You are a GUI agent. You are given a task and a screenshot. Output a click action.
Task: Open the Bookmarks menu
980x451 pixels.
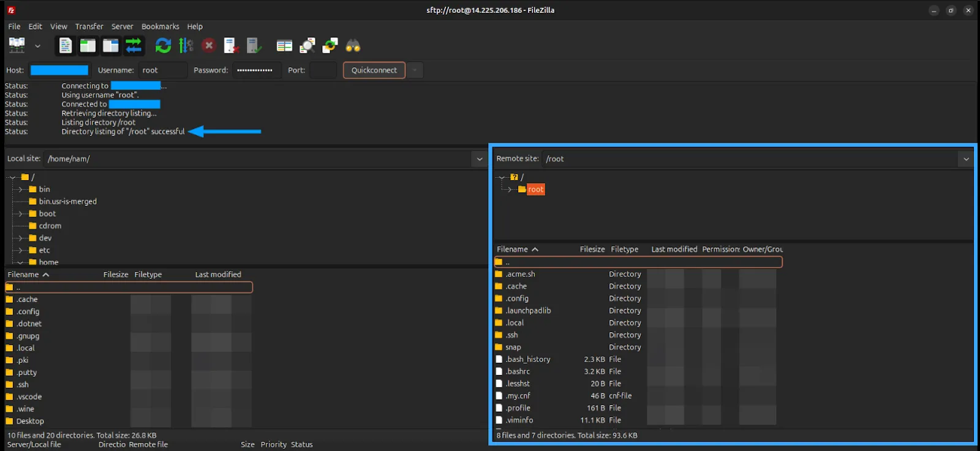coord(160,26)
